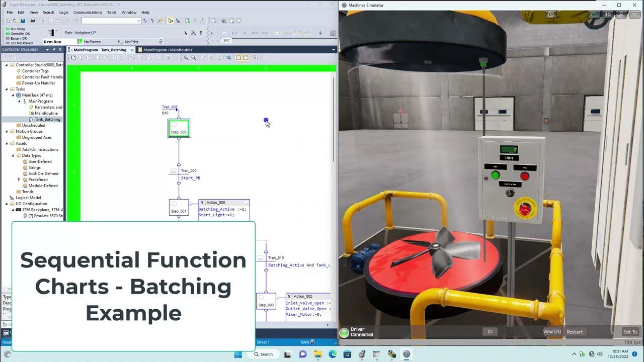Viewport: 644px width, 362px height.
Task: Open the Controller Organizer panel options arrow
Action: [47, 49]
